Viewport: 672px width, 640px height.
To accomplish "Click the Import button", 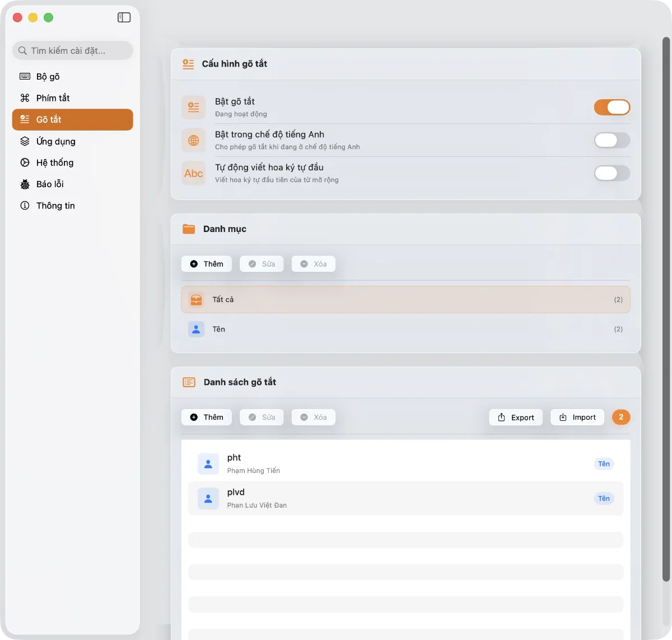I will pos(577,418).
